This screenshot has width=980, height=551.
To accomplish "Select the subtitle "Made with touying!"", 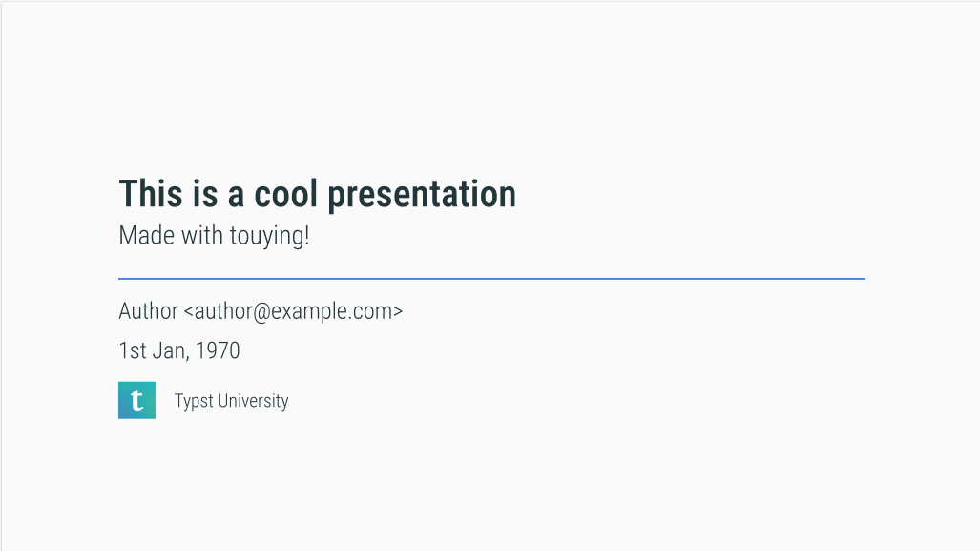I will pyautogui.click(x=214, y=235).
